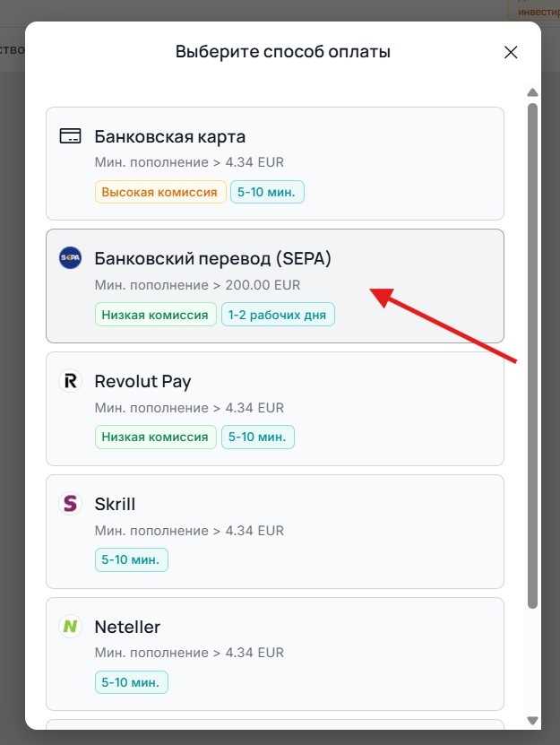Screen dimensions: 560x745
Task: Click the 5-10 мин. badge under Neteller
Action: point(131,682)
